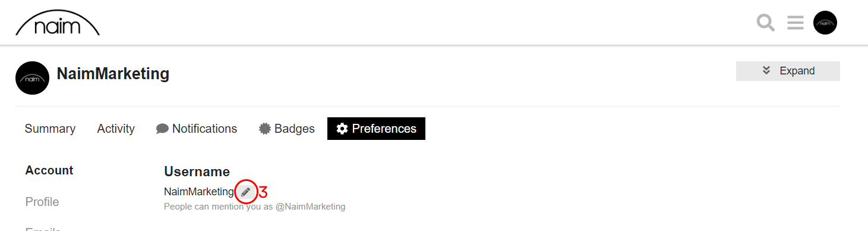Click the large NaimMarketing profile avatar

click(32, 78)
